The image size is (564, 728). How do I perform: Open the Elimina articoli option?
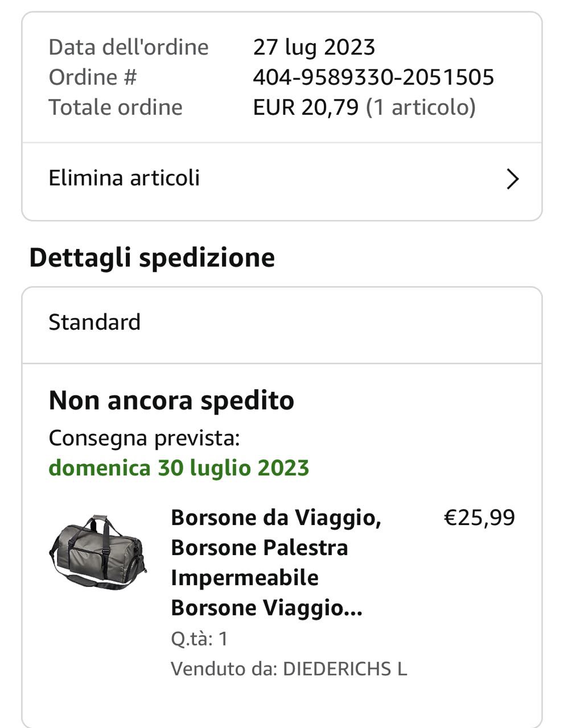tap(124, 178)
